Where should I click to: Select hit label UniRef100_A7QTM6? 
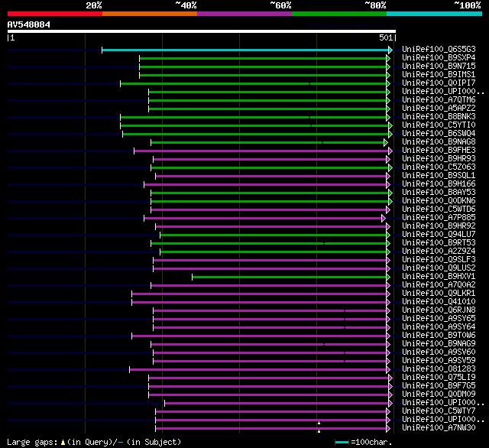click(439, 100)
